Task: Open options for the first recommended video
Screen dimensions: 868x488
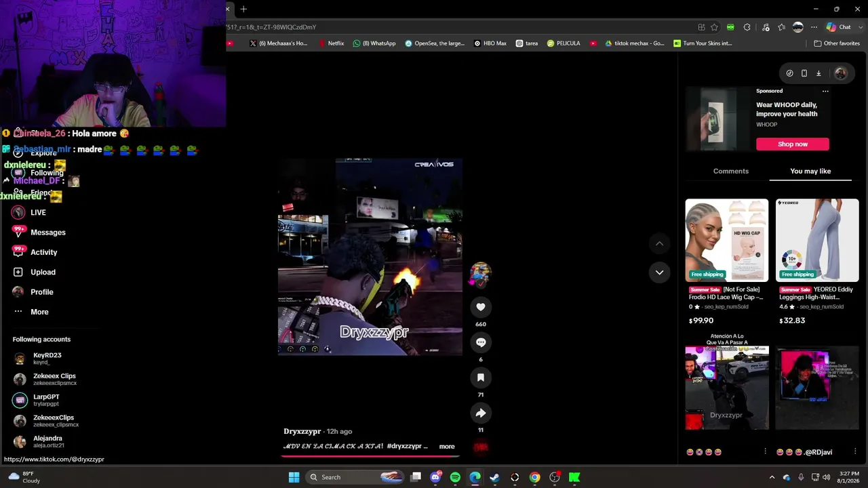Action: [x=766, y=451]
